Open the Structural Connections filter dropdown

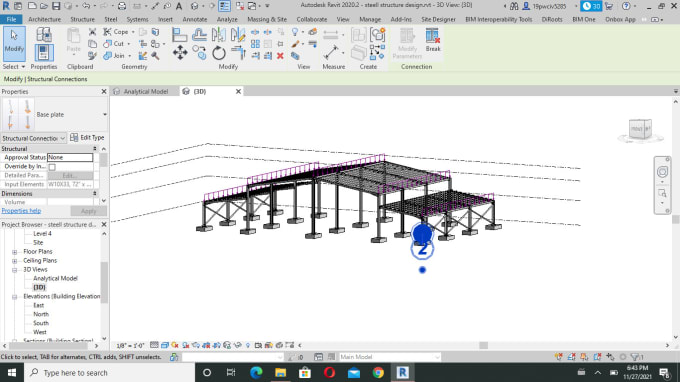[x=33, y=138]
